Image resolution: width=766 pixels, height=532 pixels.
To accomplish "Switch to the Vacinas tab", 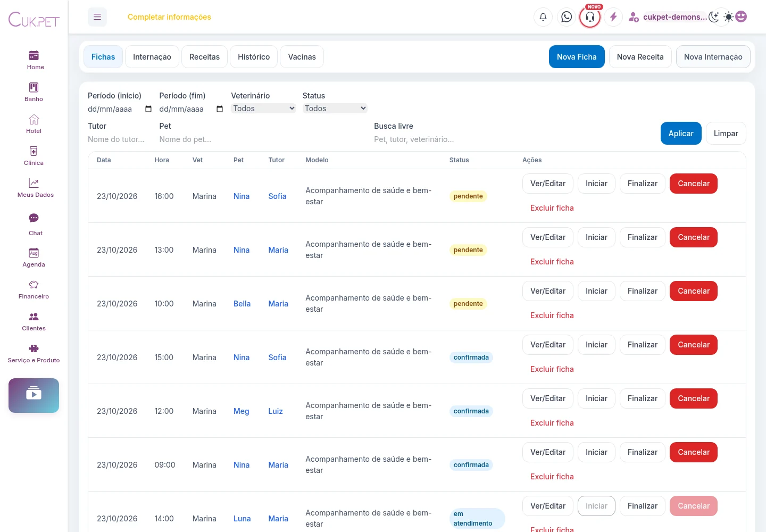I will [x=302, y=57].
